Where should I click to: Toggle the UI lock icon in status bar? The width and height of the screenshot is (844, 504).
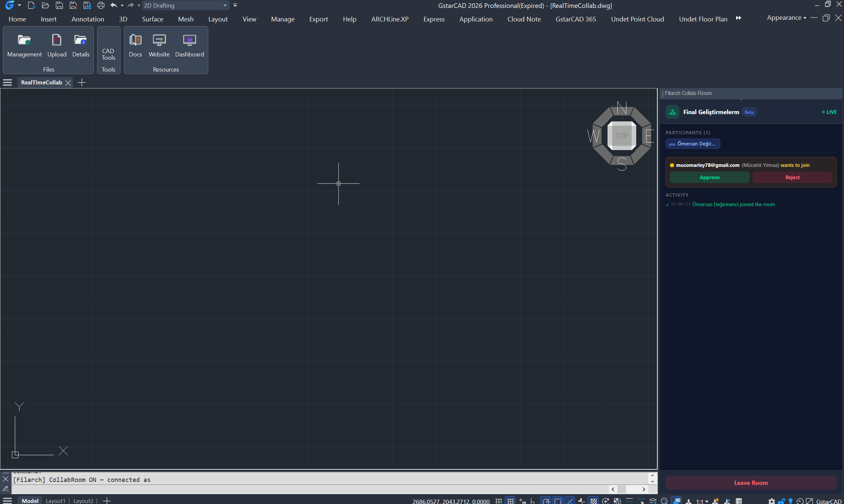click(x=781, y=501)
